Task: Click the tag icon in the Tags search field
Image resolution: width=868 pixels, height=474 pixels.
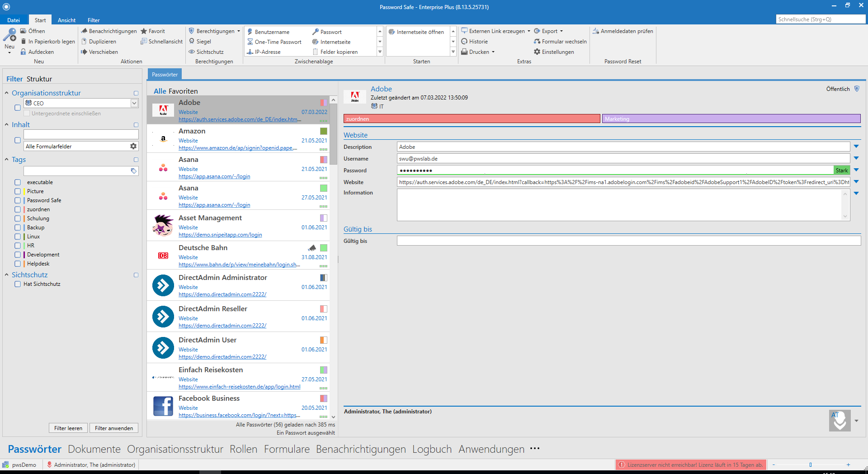Action: tap(134, 171)
